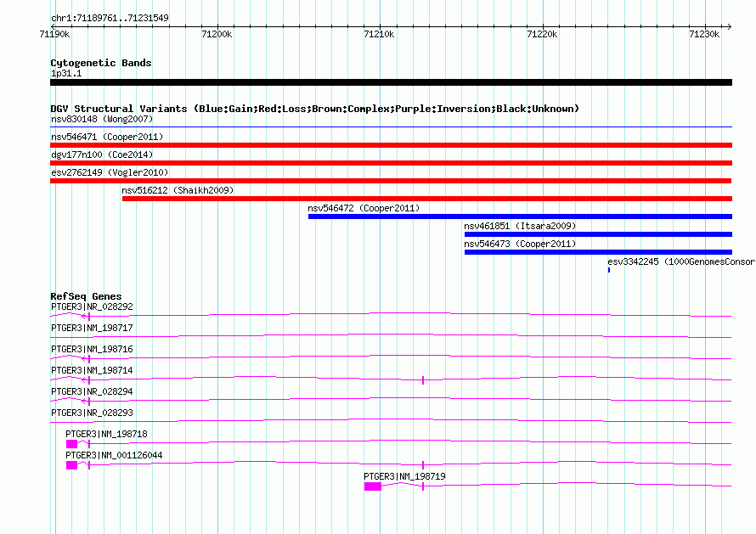Open transcript label PTGER3|NR_028294
Viewport: 756px width, 534px height.
click(92, 391)
